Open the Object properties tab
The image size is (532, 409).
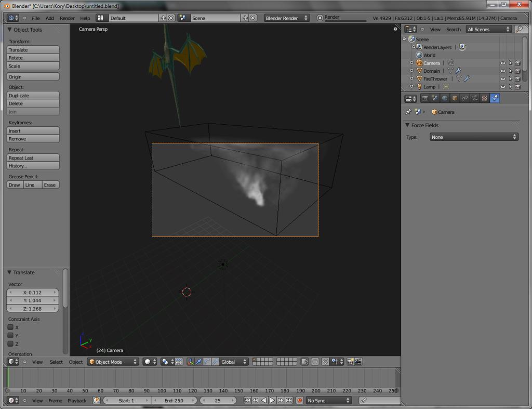[455, 98]
